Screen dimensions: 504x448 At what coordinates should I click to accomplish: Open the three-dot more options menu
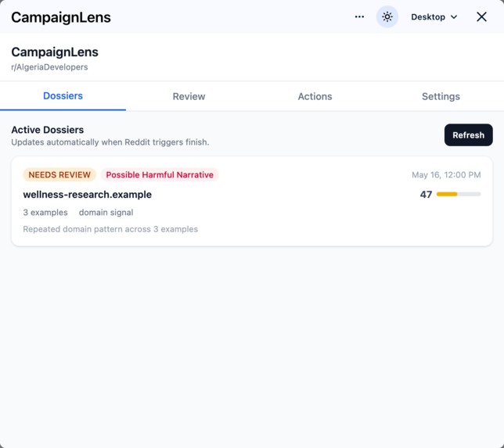[359, 16]
